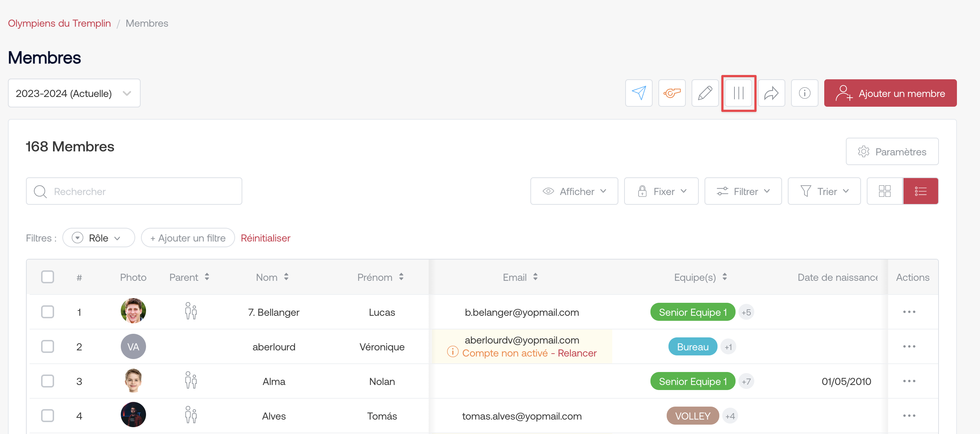Image resolution: width=980 pixels, height=434 pixels.
Task: Click the pencil edit icon
Action: 705,93
